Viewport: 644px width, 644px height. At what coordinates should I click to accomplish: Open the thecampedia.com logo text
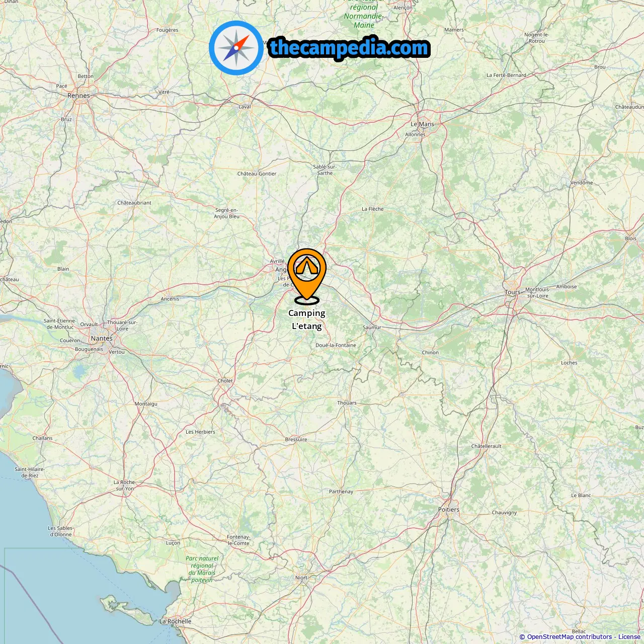pyautogui.click(x=349, y=48)
